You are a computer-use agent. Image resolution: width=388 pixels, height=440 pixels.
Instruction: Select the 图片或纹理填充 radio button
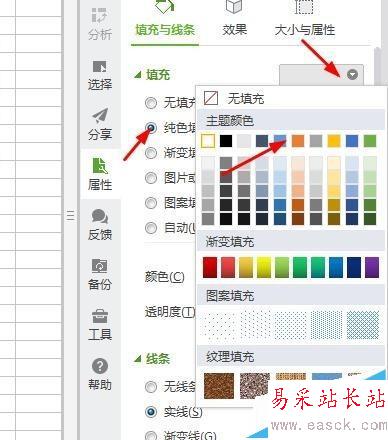[x=151, y=178]
